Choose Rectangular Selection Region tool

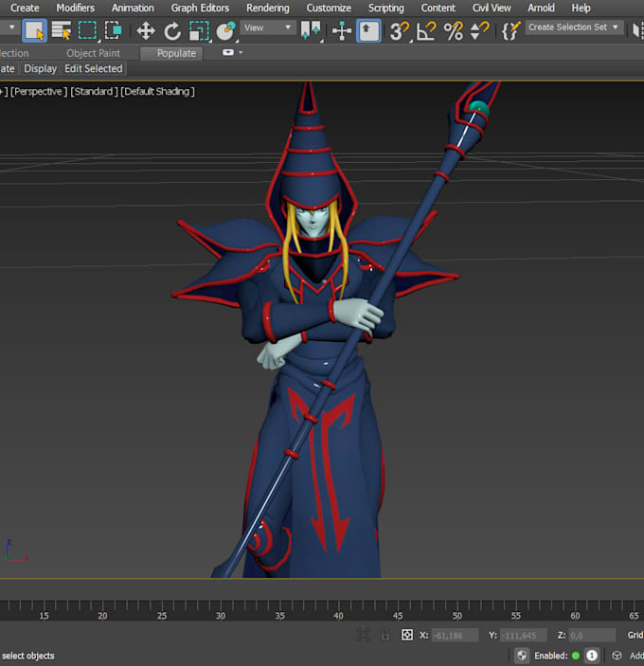tap(87, 30)
